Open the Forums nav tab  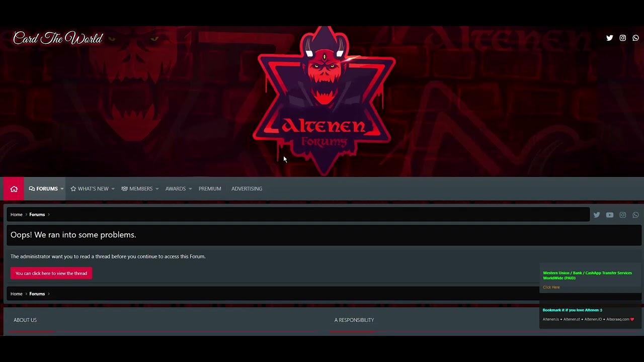click(43, 189)
